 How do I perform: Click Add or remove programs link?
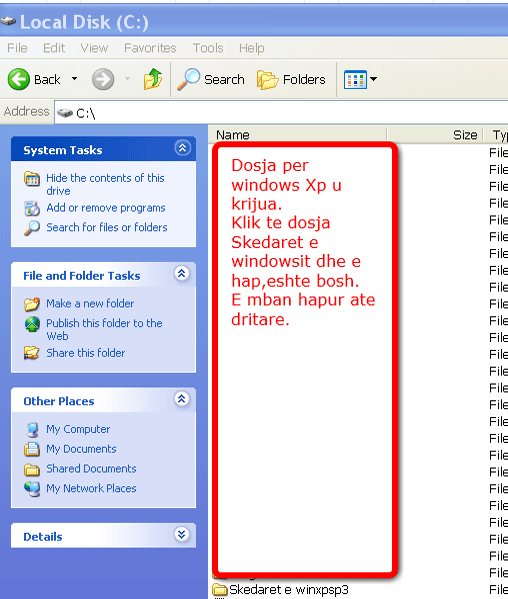[x=106, y=208]
